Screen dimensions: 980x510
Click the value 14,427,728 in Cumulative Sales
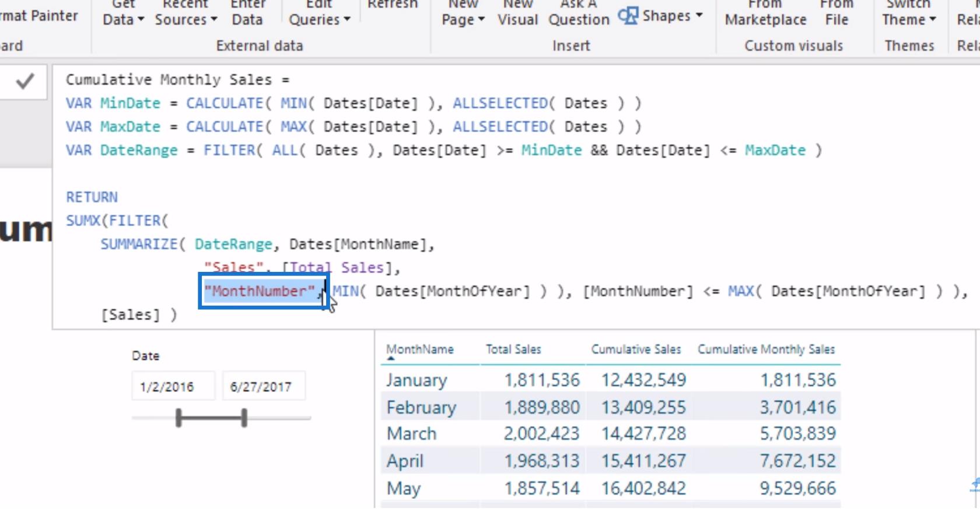click(643, 434)
